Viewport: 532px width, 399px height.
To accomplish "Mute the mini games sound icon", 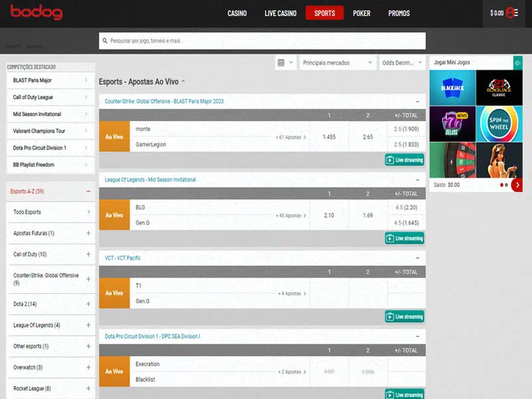I will coord(517,63).
